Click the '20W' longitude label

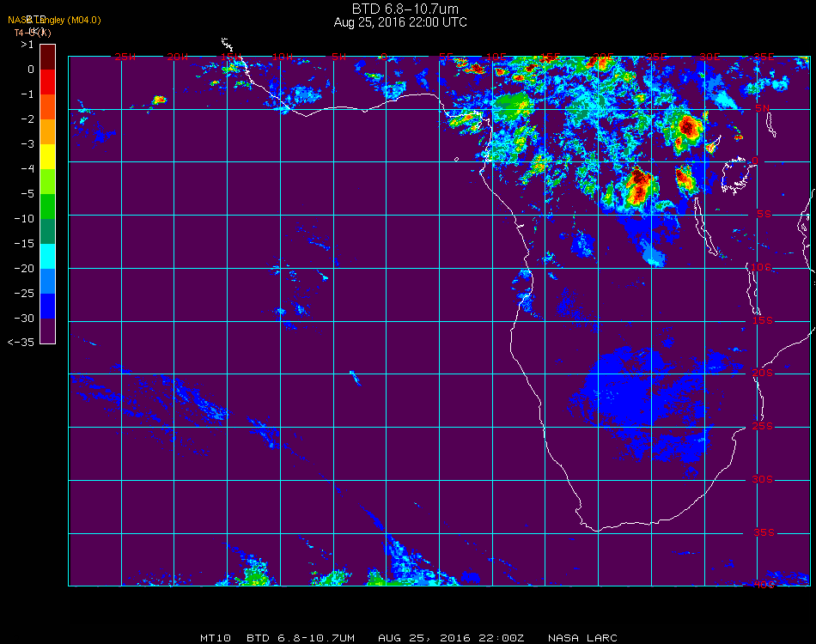(x=178, y=57)
